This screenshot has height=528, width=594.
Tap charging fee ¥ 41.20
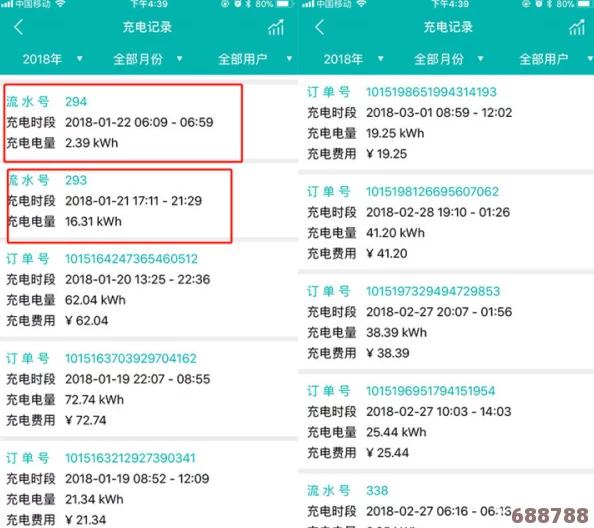(387, 253)
